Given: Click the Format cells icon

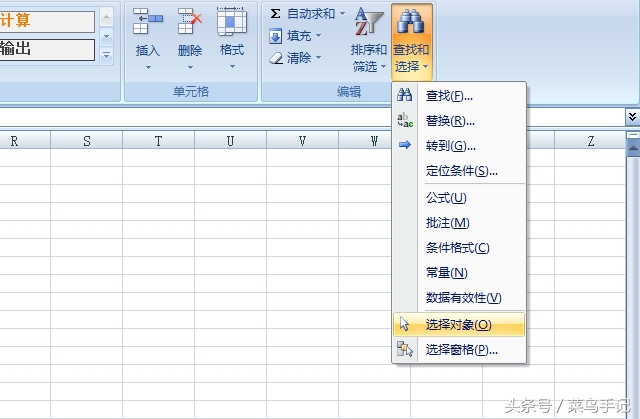Looking at the screenshot, I should click(232, 21).
